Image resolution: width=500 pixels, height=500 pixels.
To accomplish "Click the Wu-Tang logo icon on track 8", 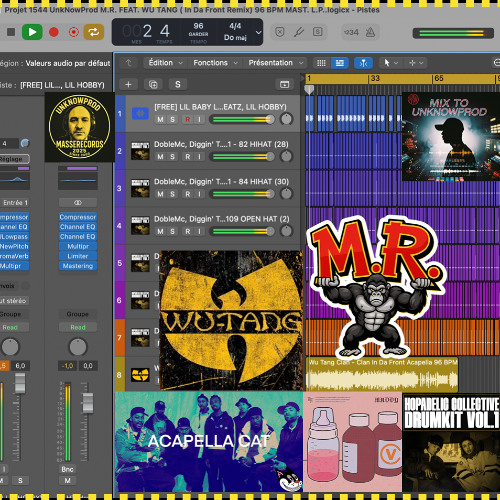I will (140, 375).
